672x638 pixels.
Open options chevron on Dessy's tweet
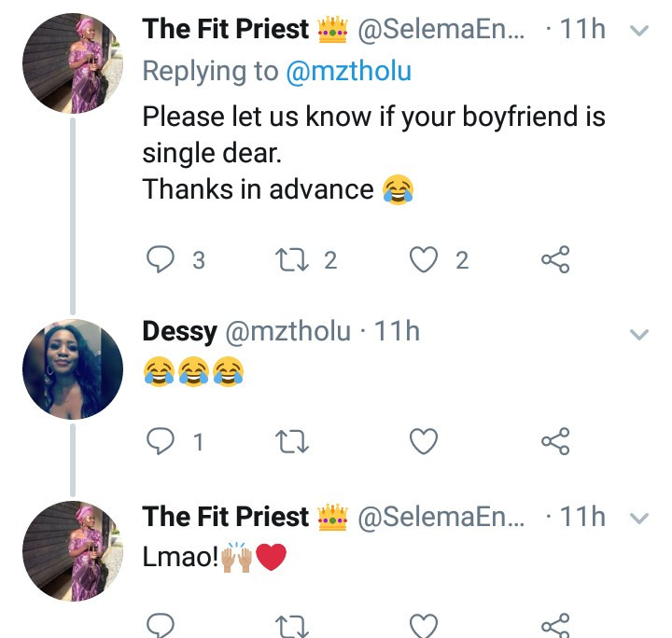639,334
